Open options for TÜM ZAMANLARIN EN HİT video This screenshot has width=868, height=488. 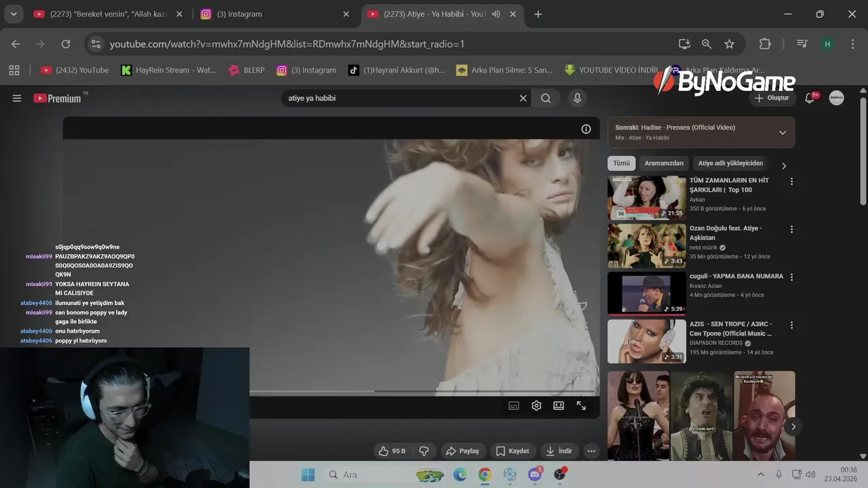coord(791,182)
